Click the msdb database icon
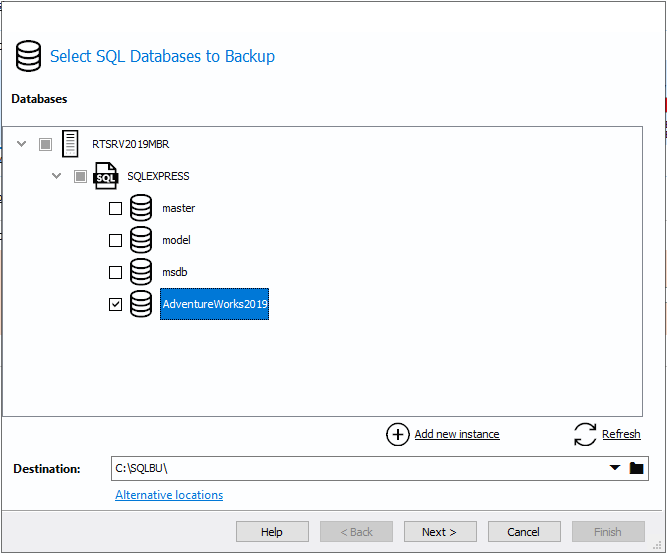This screenshot has width=667, height=554. (x=141, y=271)
